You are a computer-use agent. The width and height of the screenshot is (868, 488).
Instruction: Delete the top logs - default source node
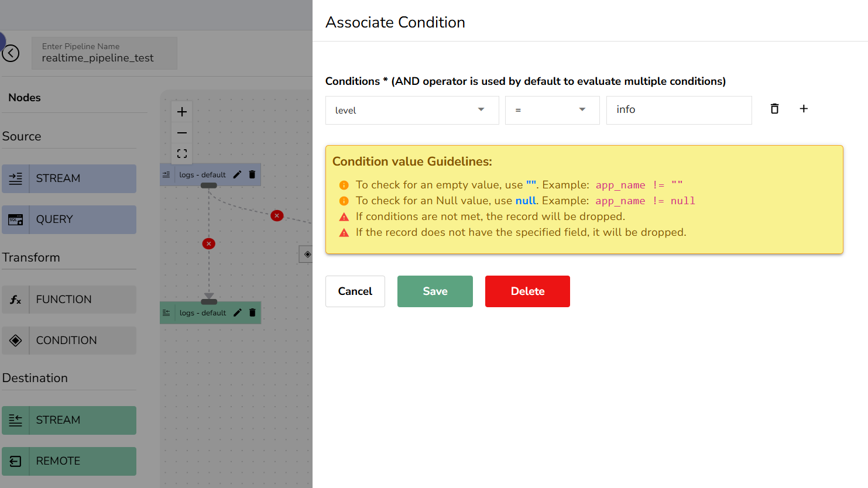pyautogui.click(x=252, y=174)
